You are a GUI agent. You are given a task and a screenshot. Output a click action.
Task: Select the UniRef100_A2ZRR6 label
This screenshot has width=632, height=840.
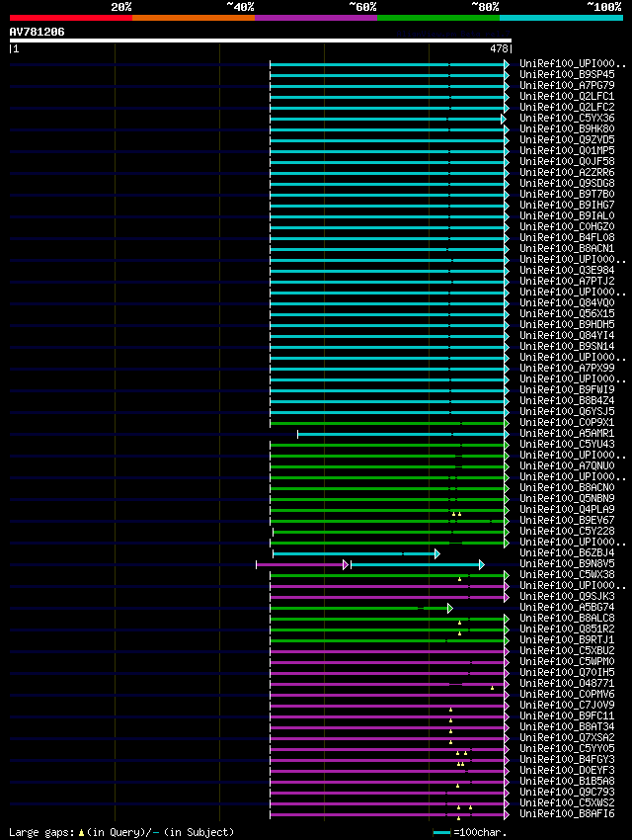coord(567,173)
